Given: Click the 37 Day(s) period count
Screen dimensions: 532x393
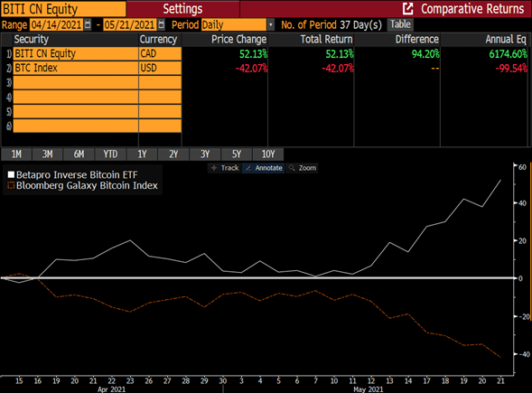Looking at the screenshot, I should [x=360, y=24].
